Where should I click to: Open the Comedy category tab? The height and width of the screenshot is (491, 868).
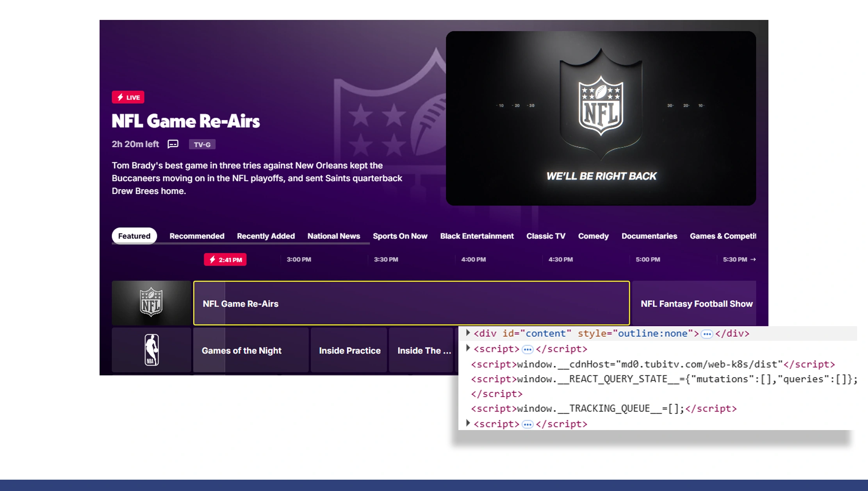point(593,236)
